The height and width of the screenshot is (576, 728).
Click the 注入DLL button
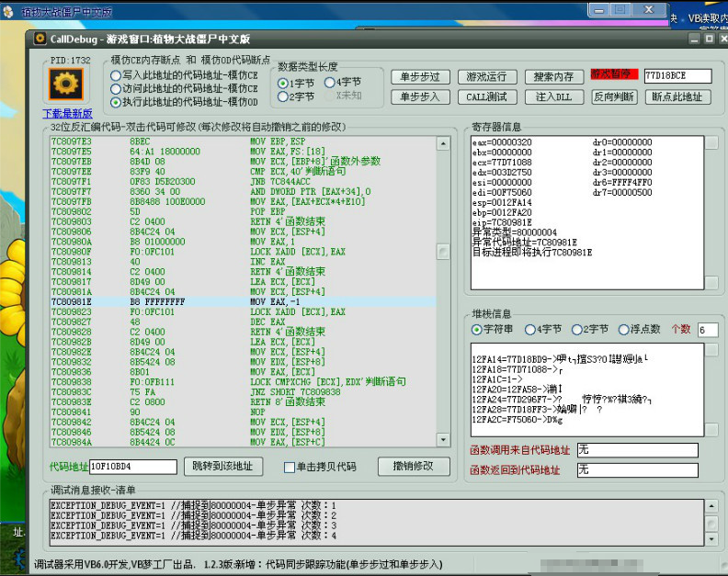click(553, 96)
